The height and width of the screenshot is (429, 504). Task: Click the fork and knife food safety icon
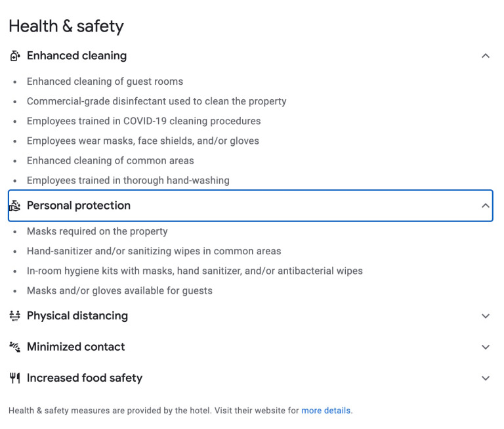(x=14, y=378)
